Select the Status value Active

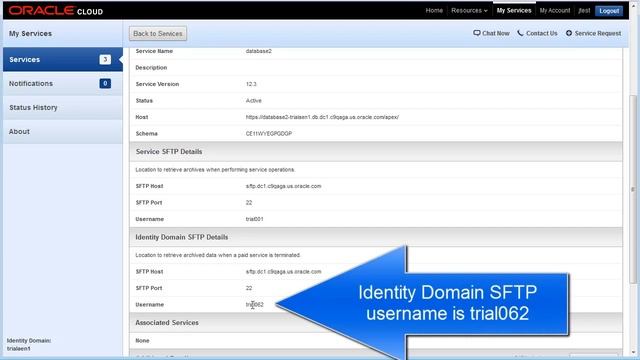pos(253,101)
